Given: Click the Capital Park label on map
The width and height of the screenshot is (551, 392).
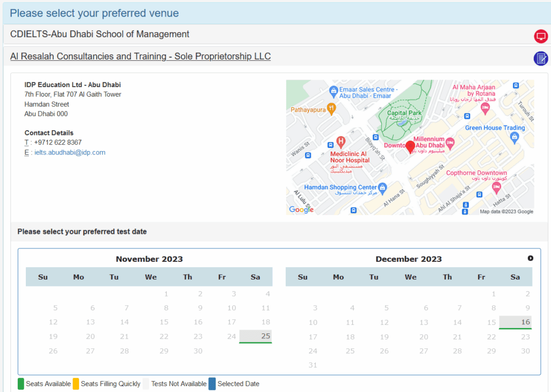Looking at the screenshot, I should (404, 113).
